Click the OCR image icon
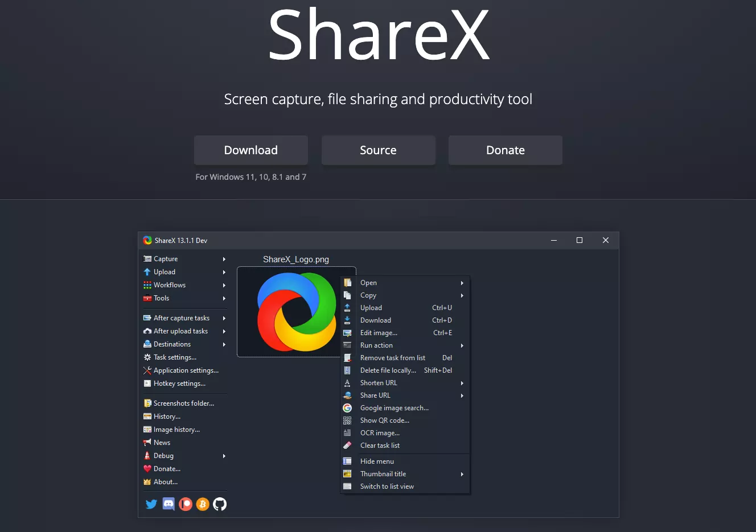This screenshot has height=532, width=756. [347, 433]
